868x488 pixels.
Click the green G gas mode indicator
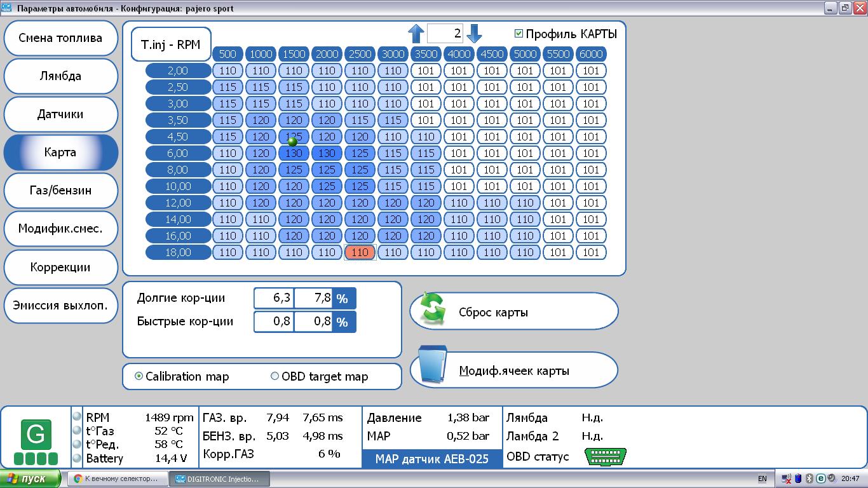point(36,435)
